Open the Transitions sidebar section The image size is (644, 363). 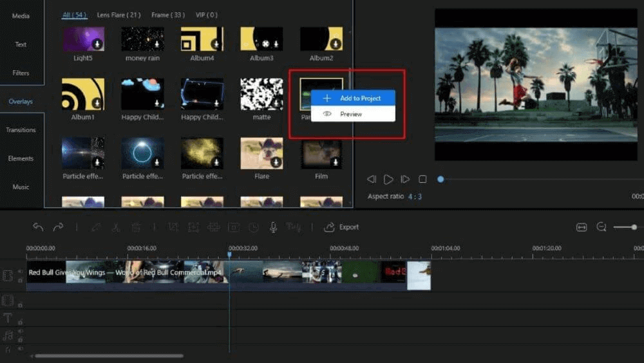[21, 130]
